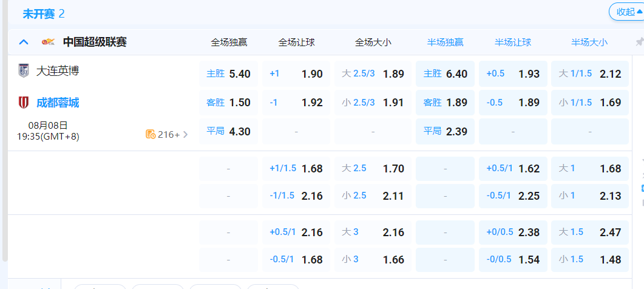The width and height of the screenshot is (644, 289).
Task: Click the 成都蓉城 team crest
Action: [24, 103]
